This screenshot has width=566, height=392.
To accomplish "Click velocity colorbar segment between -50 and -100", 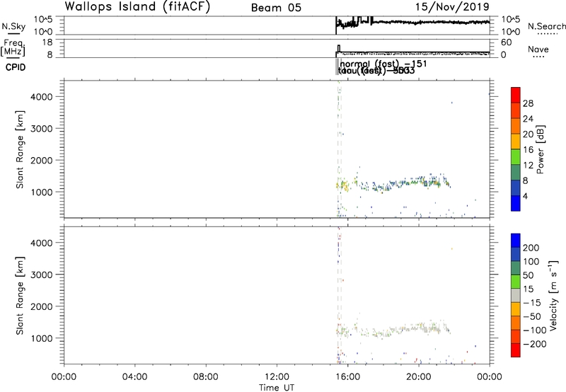I will [516, 323].
